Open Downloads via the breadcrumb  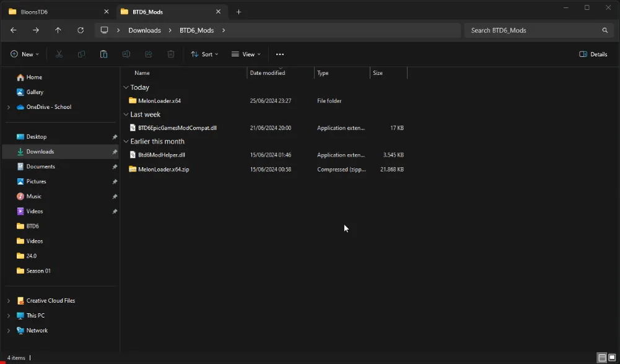(144, 30)
